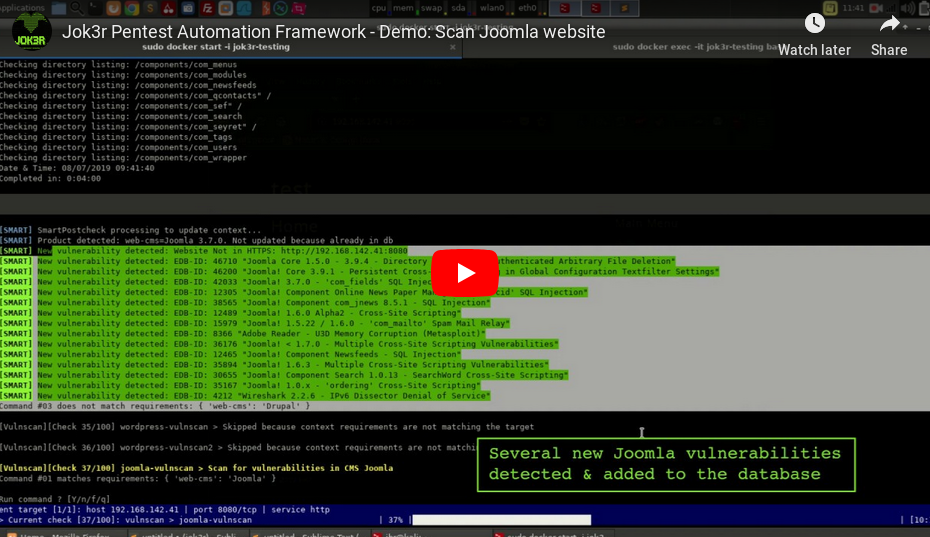Open the file manager panel icon
This screenshot has height=537, width=930.
click(59, 8)
